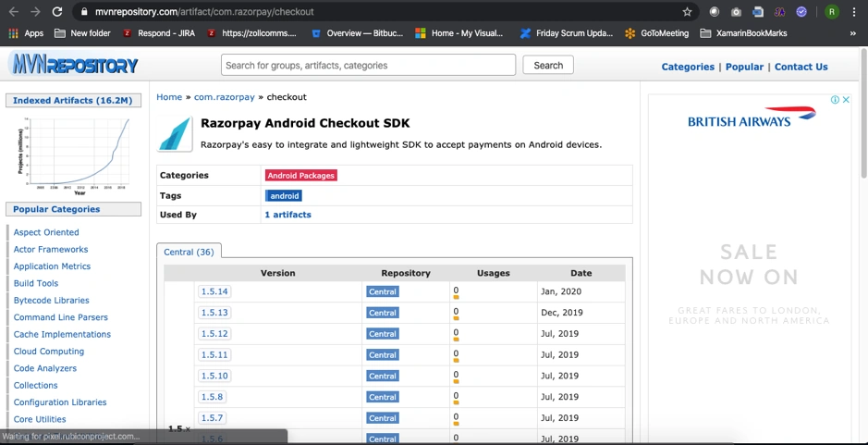
Task: Click Central badge for version 1.5.8
Action: coord(383,397)
